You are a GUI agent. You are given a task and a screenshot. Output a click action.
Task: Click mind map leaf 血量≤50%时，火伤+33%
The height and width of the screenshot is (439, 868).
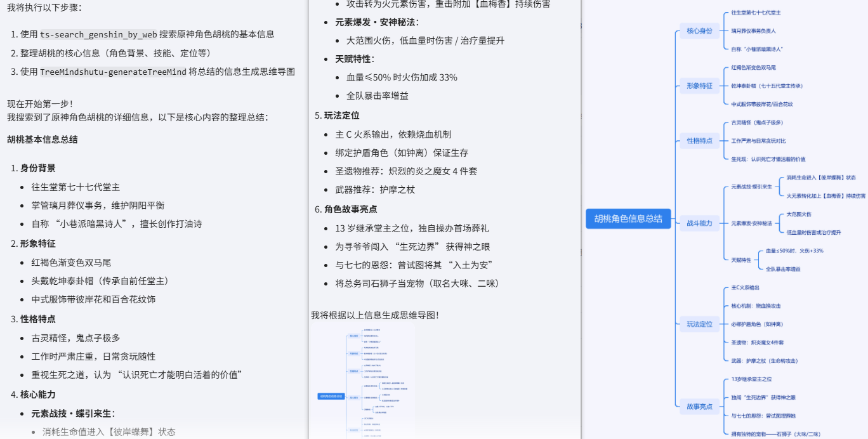click(794, 251)
